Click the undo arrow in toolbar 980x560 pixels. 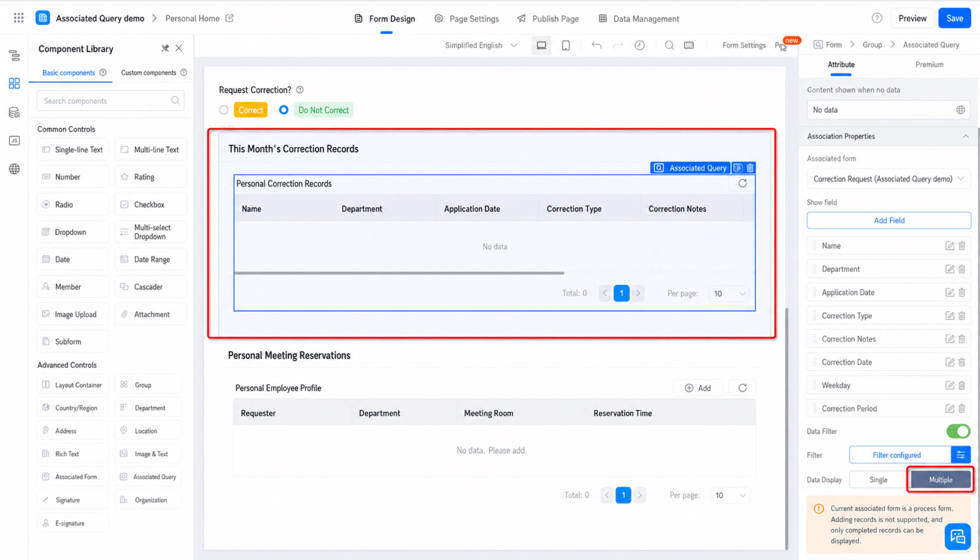pos(596,45)
